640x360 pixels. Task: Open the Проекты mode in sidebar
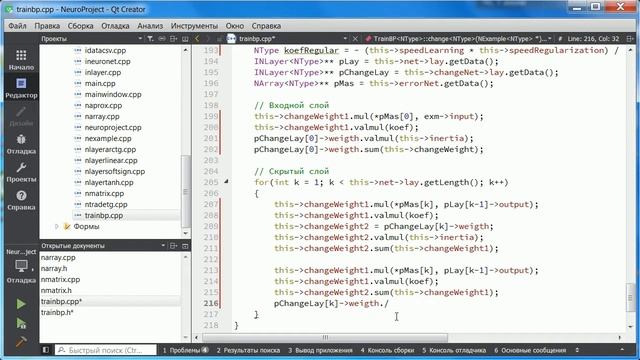point(21,172)
